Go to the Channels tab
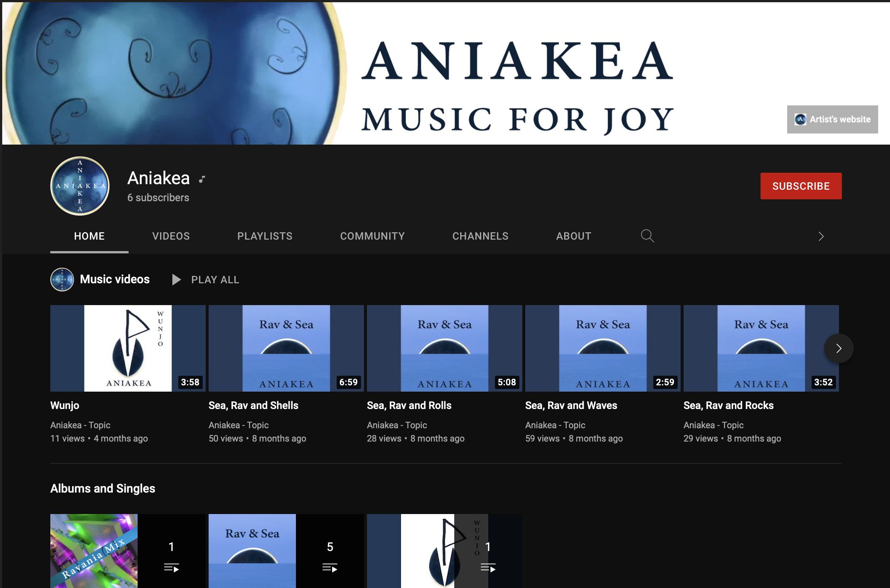 click(481, 236)
